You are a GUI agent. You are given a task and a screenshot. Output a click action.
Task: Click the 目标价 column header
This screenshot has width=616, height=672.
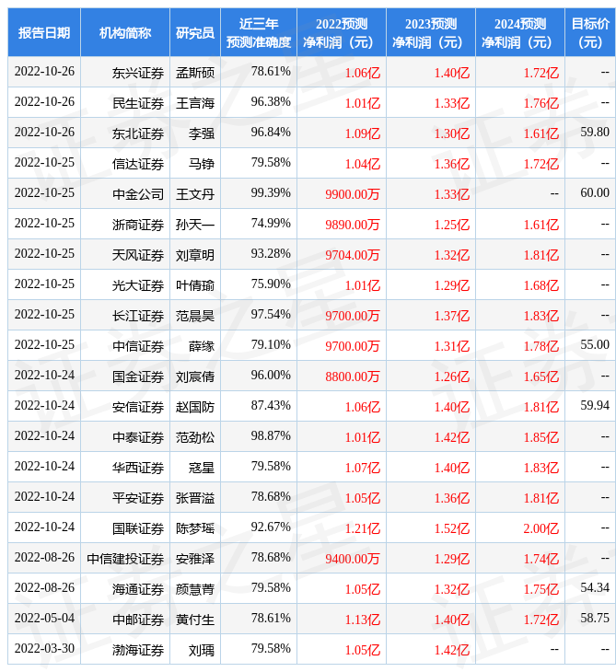coord(590,32)
